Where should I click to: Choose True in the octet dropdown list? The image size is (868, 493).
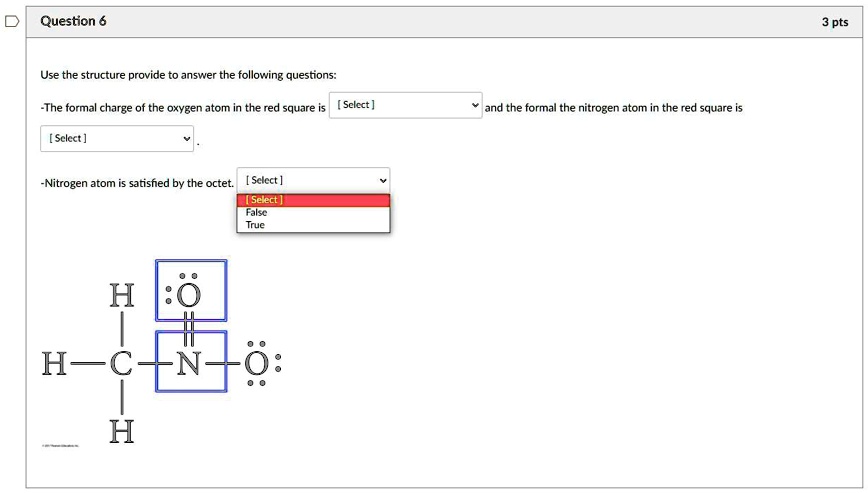point(313,225)
